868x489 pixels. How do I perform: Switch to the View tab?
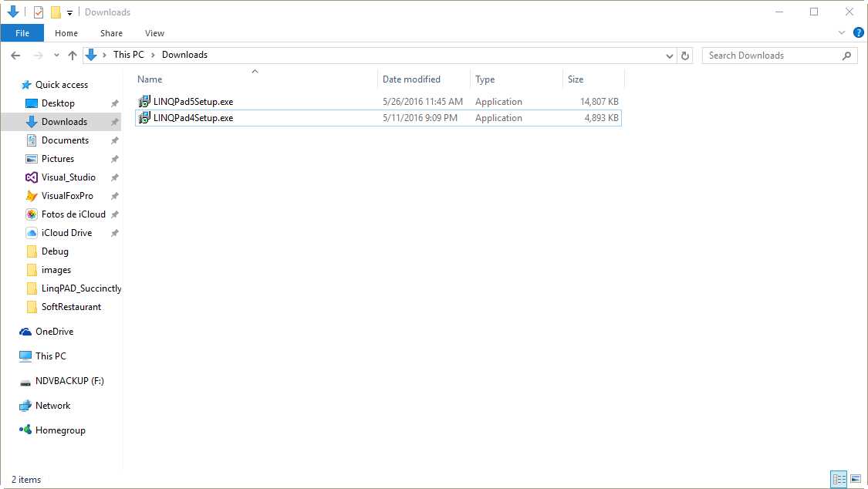click(x=154, y=32)
